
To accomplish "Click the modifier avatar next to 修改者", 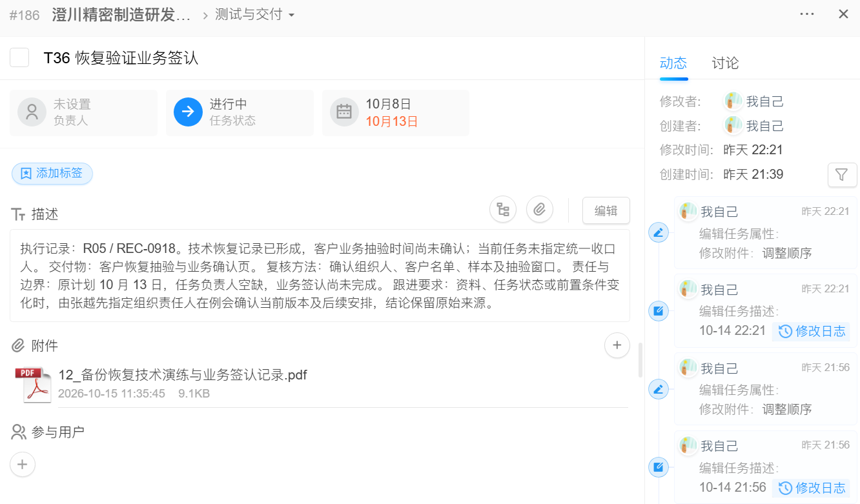I will (x=733, y=101).
